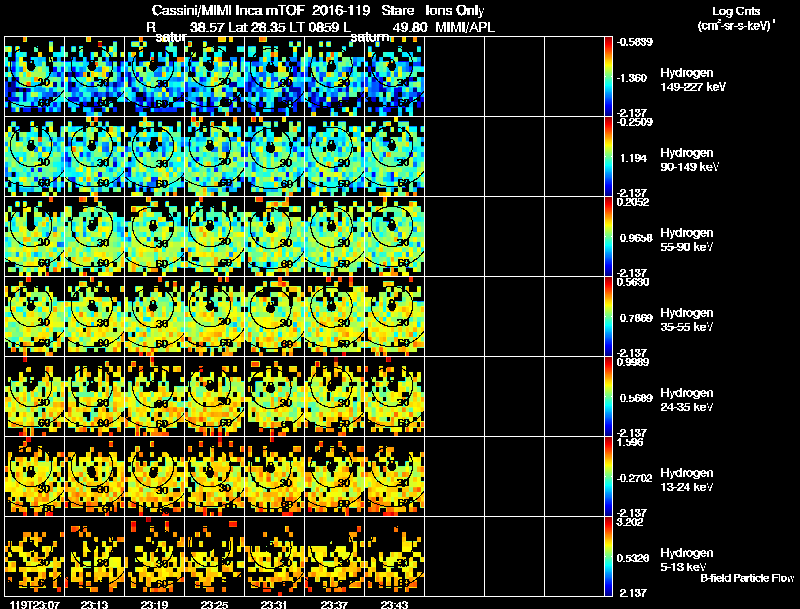Viewport: 800px width, 609px height.
Task: Click the 'Hydrogen 55-90 keV' label
Action: click(687, 240)
